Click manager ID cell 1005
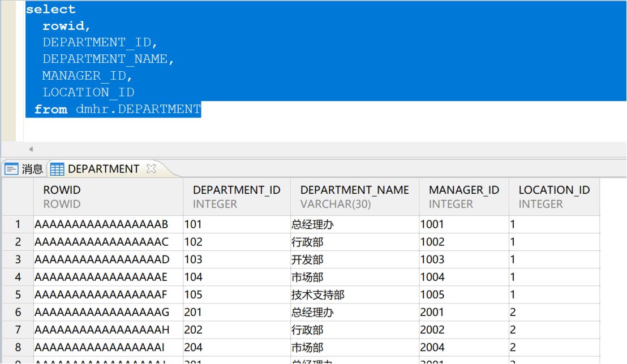 coord(464,295)
